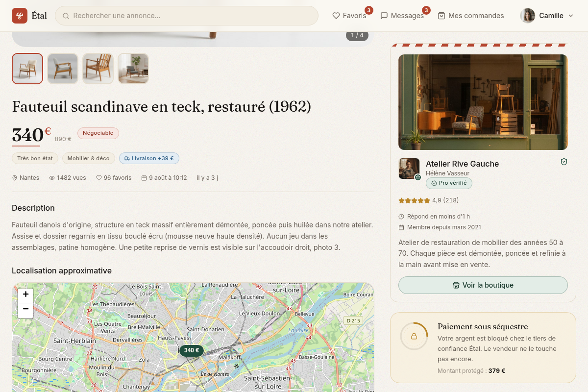Click the Étal logo icon

(20, 16)
